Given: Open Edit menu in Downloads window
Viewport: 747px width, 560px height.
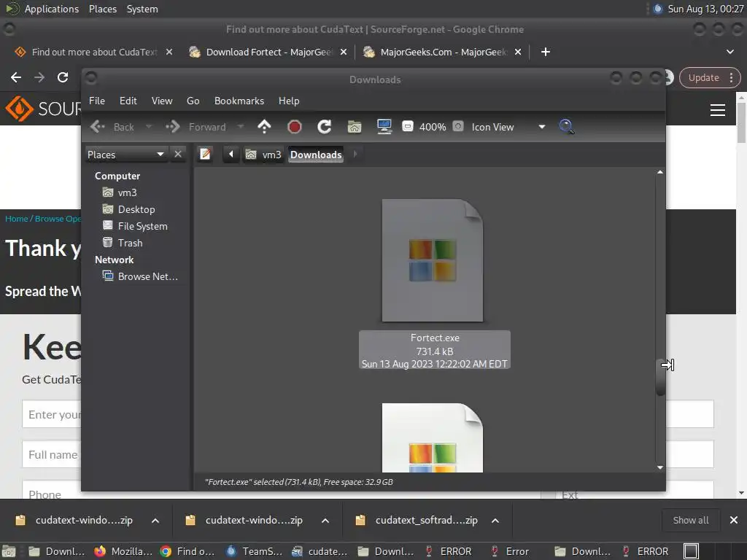Looking at the screenshot, I should pos(128,101).
